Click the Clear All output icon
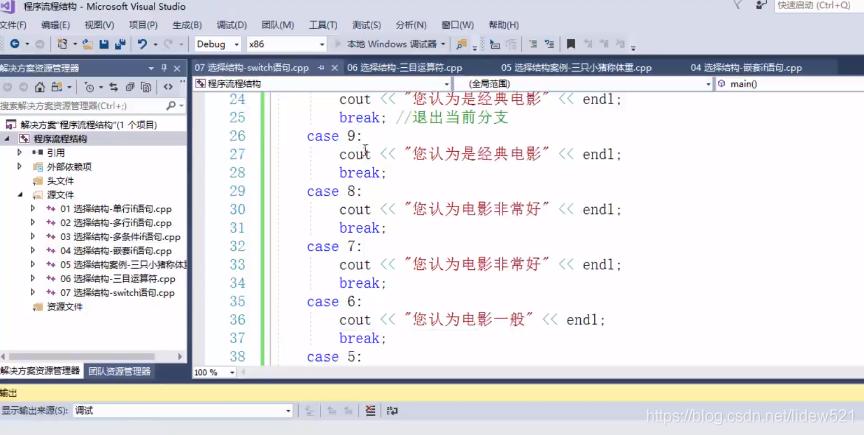Screen dimensions: 864x435 coord(370,411)
